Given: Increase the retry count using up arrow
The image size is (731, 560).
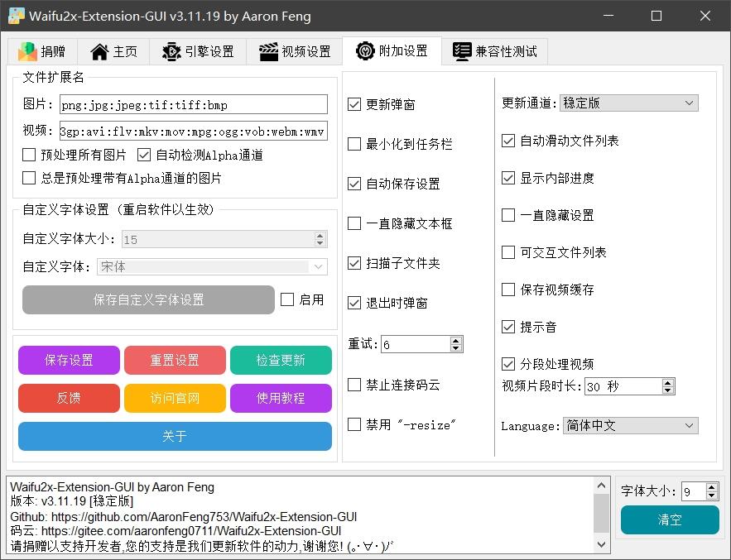Looking at the screenshot, I should [456, 340].
